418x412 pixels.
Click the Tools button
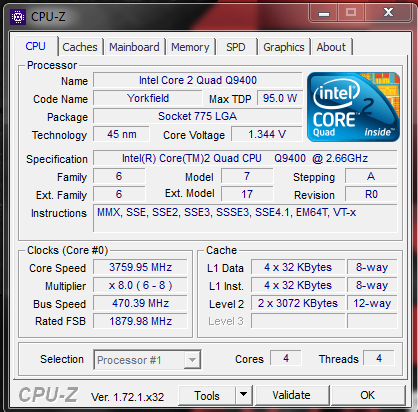click(207, 395)
